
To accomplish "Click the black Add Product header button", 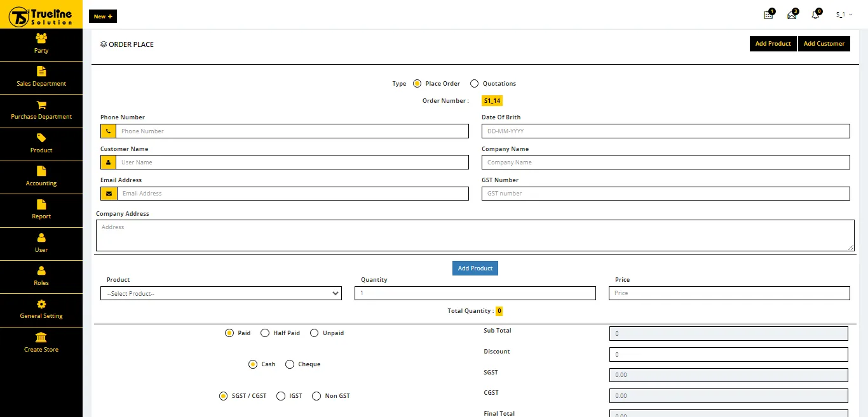I will coord(773,44).
